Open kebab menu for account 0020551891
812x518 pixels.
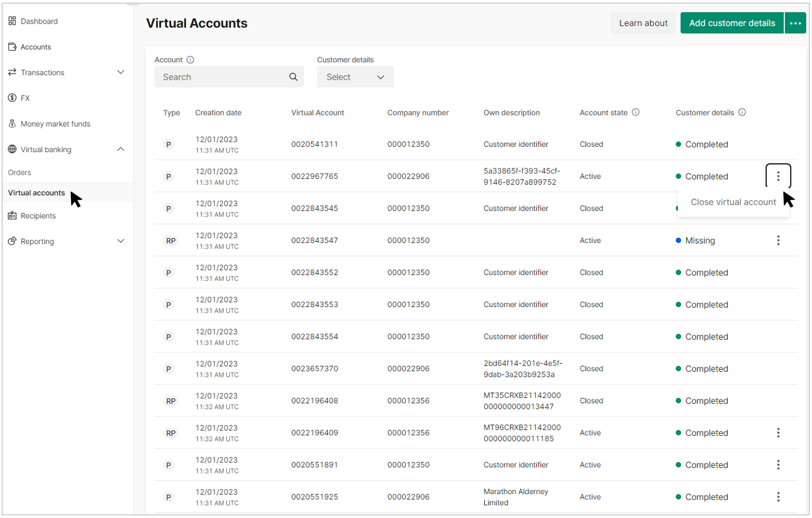click(778, 465)
